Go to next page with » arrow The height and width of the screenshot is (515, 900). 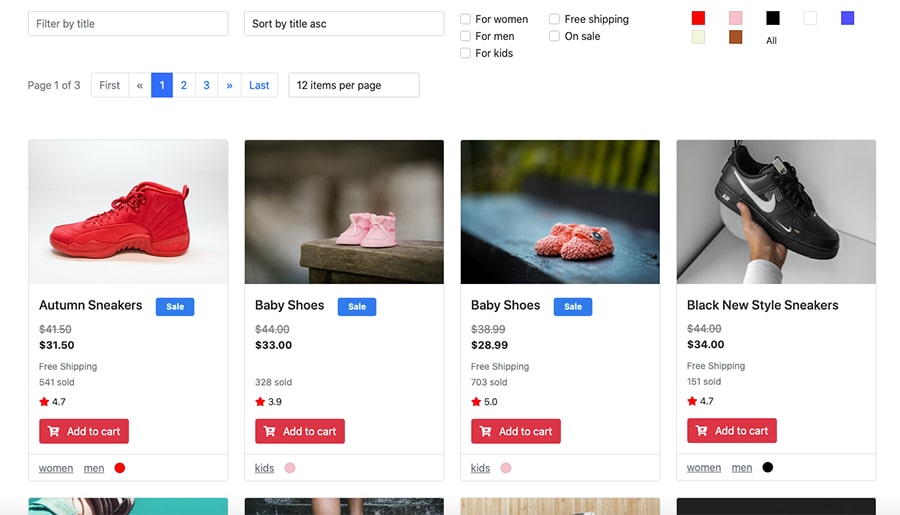pos(229,85)
